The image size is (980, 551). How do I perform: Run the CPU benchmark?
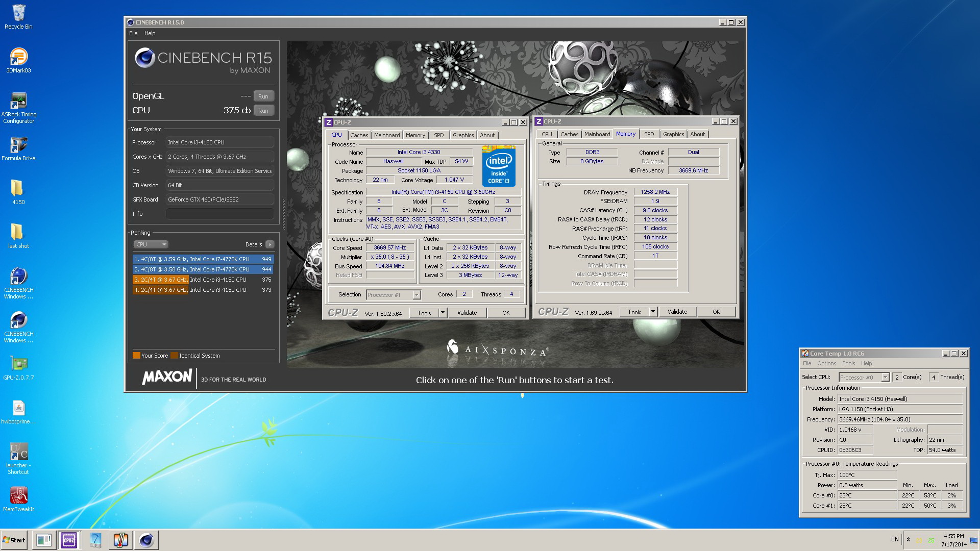(x=263, y=110)
